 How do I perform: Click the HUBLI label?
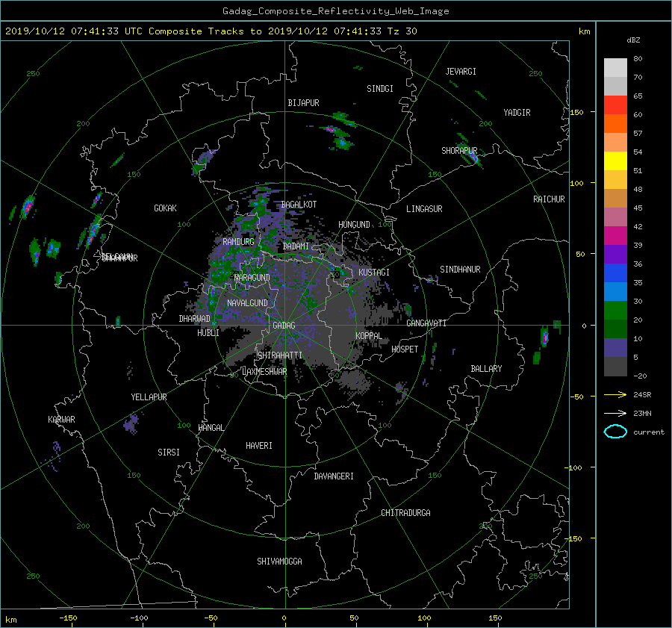click(208, 333)
